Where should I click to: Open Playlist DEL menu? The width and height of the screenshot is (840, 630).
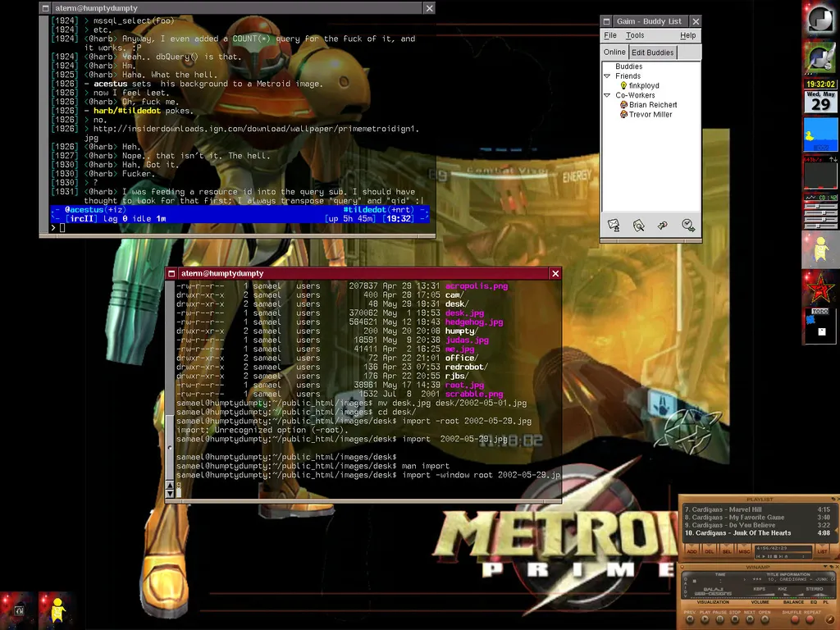[x=710, y=550]
